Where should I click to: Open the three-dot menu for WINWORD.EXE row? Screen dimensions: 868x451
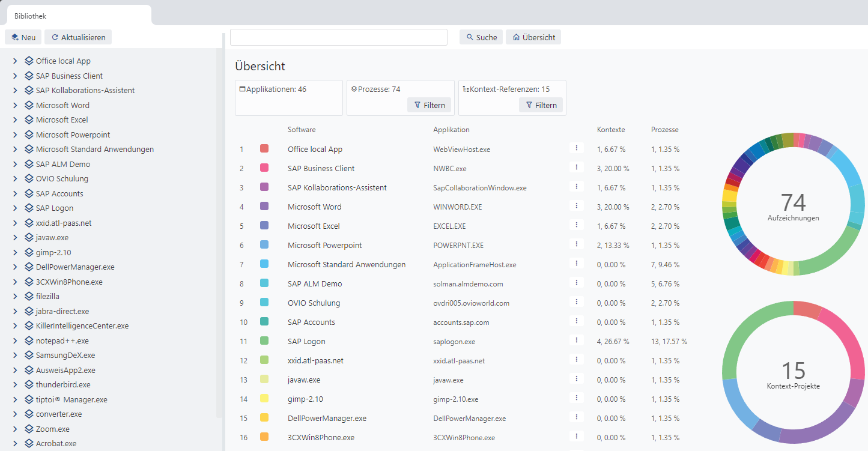click(x=576, y=205)
